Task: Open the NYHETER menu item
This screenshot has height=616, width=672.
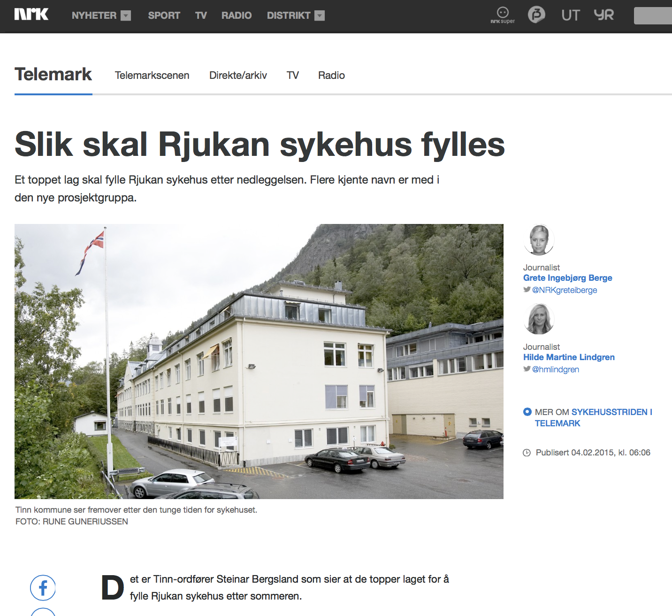Action: click(94, 15)
